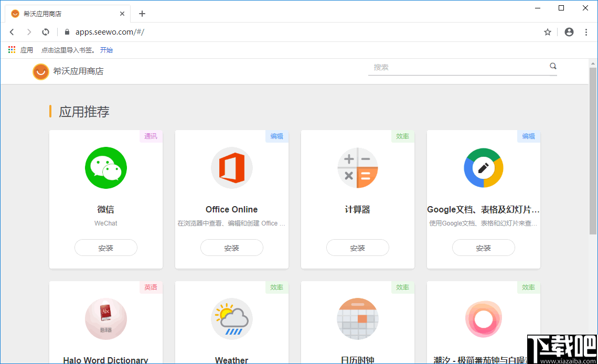Click the WeChat green app icon
The width and height of the screenshot is (598, 364).
coord(105,168)
